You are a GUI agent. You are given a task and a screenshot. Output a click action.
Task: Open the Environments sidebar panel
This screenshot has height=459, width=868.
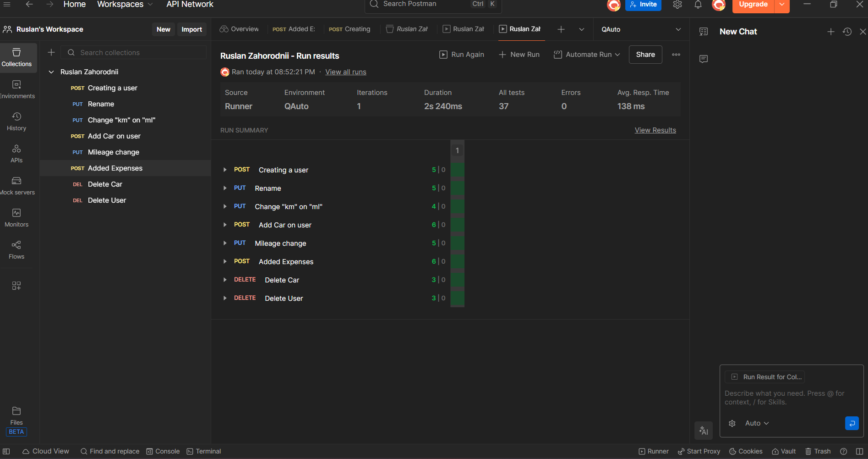point(17,89)
